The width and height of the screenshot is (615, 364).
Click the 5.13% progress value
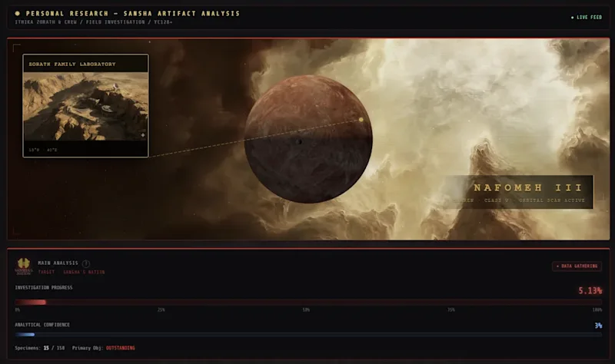pos(590,291)
